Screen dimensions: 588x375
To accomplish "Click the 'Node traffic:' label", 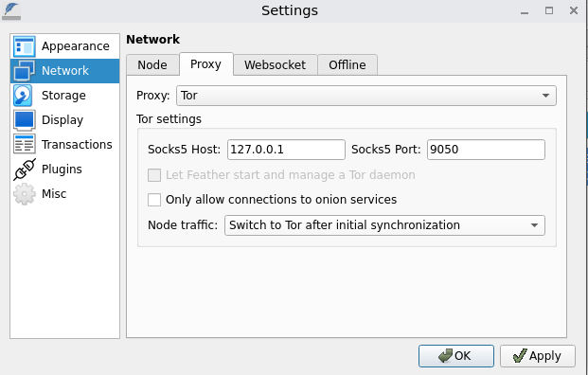I will (183, 225).
